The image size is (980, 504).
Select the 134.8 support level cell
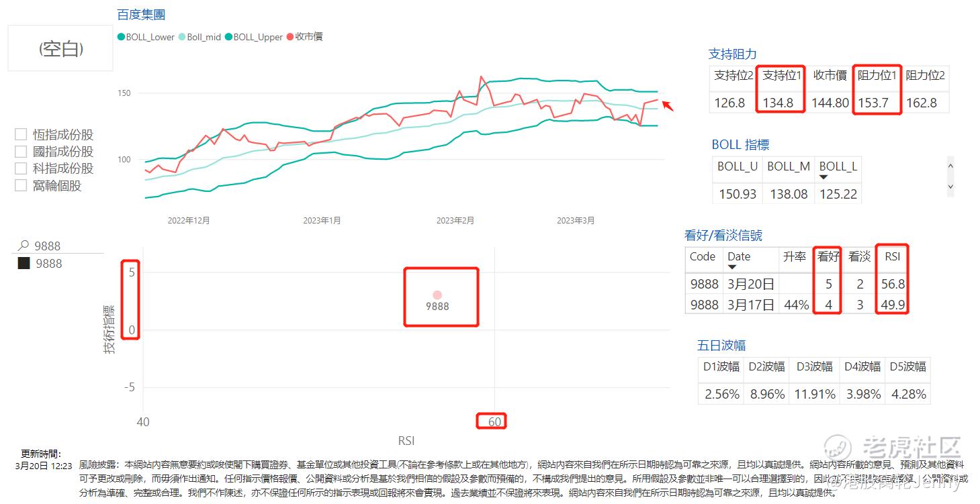[778, 103]
